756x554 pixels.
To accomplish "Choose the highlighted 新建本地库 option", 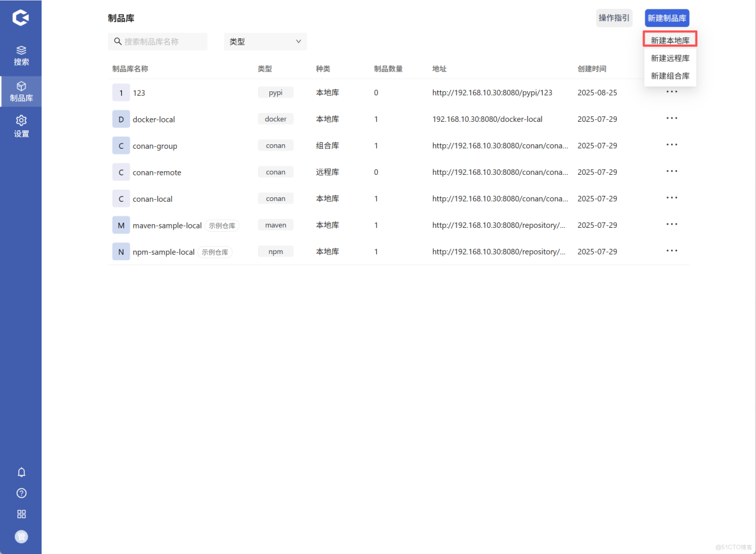I will click(670, 39).
